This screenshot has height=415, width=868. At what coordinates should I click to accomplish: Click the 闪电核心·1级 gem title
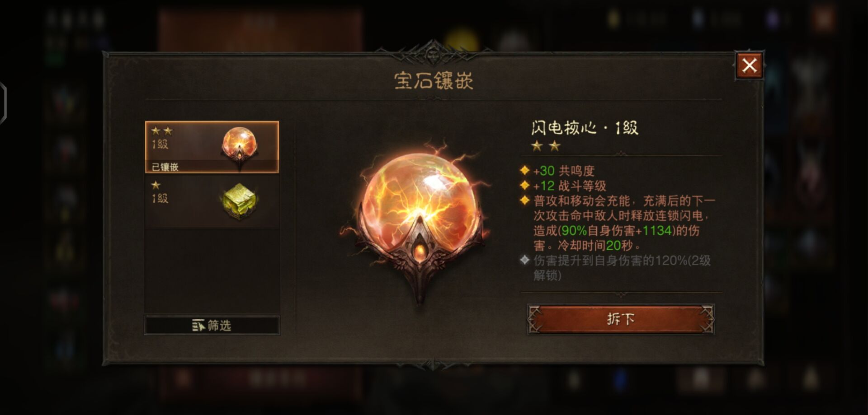(x=585, y=128)
